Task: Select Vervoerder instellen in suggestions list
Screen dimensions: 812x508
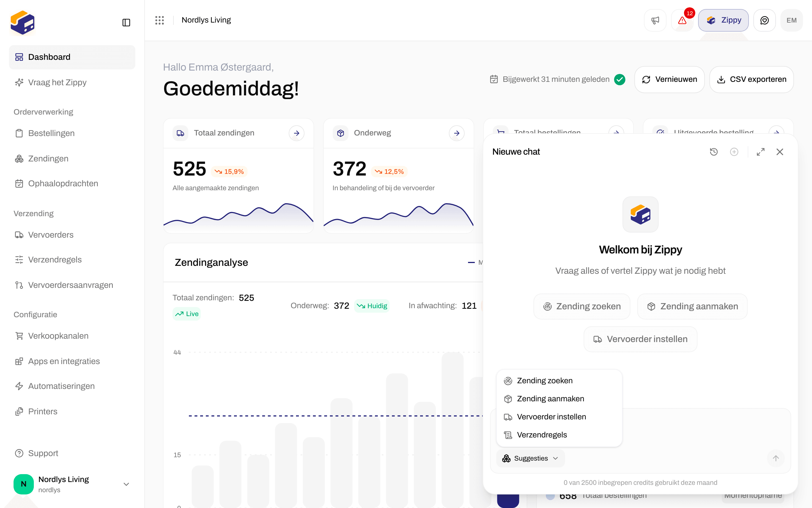Action: pyautogui.click(x=559, y=417)
